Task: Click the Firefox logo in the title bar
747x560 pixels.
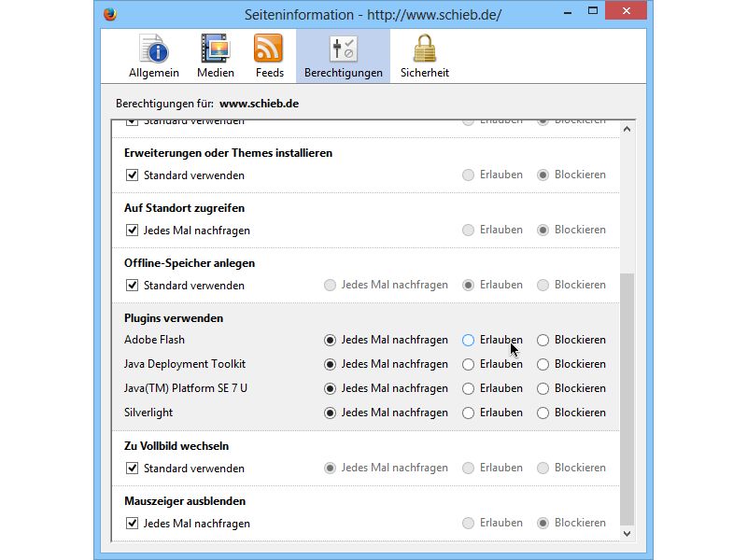Action: coord(110,14)
